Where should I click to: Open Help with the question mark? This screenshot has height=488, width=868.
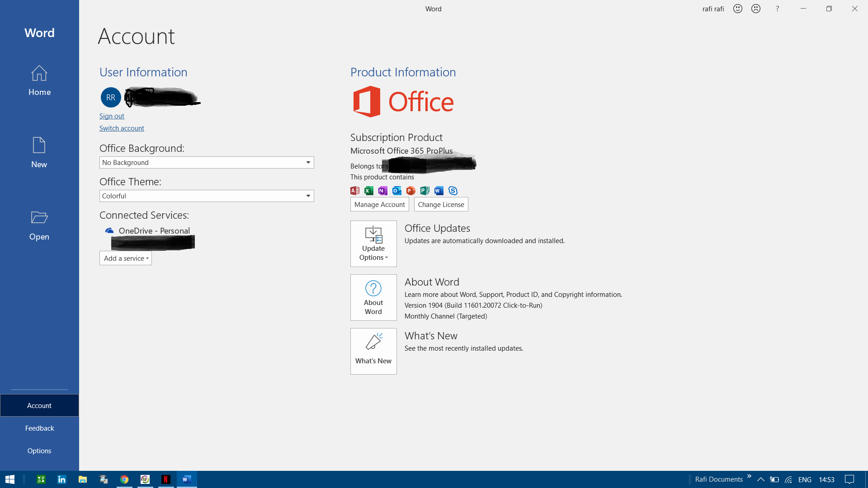point(777,9)
